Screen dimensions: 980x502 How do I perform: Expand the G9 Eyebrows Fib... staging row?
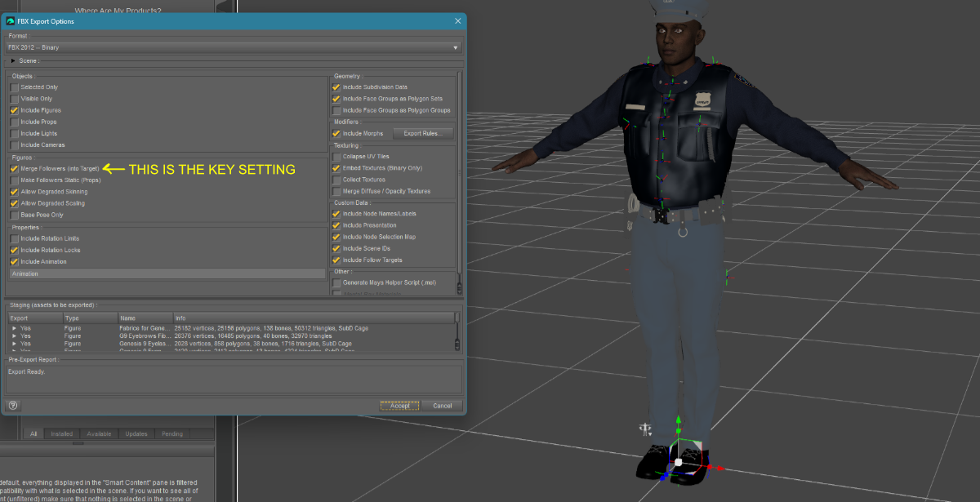(14, 335)
